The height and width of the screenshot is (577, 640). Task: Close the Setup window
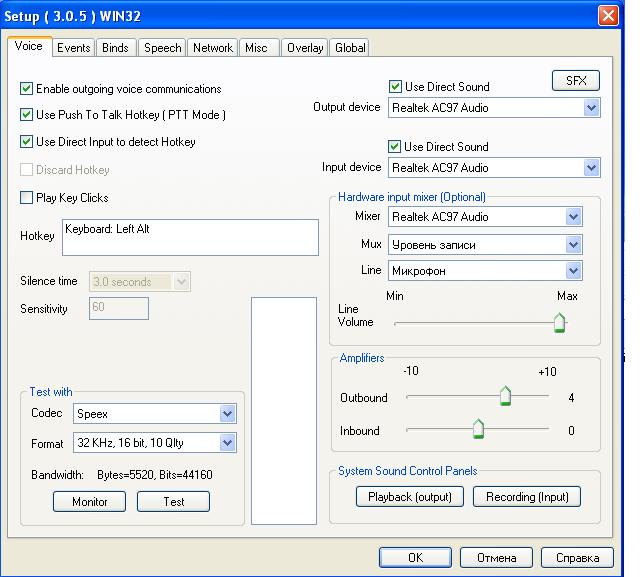click(x=608, y=16)
